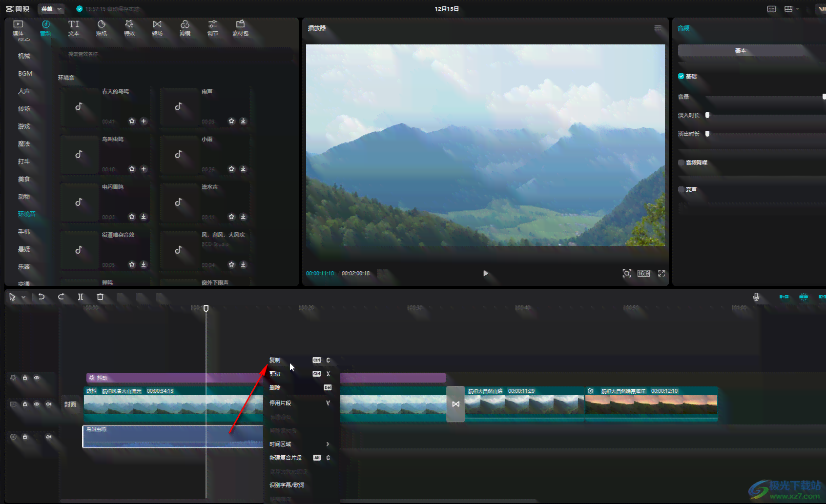Enable the 音频降噪 noise reduction checkbox
The image size is (826, 504).
coord(681,162)
